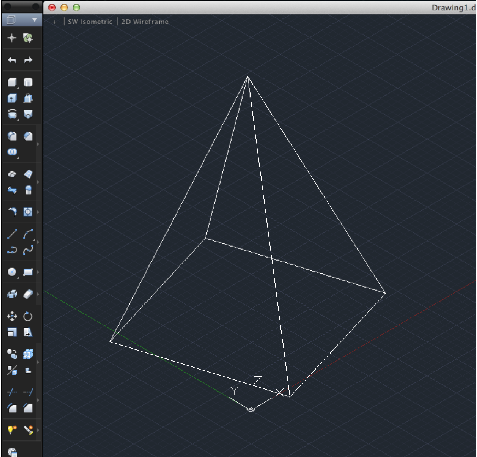This screenshot has width=477, height=457.
Task: Open the tool set dropdown arrow
Action: tap(34, 20)
